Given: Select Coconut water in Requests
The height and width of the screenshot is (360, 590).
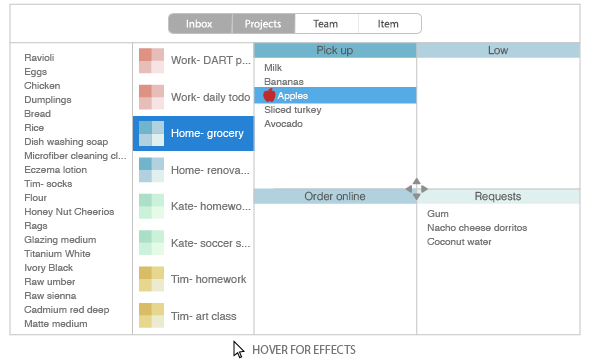Looking at the screenshot, I should click(459, 242).
